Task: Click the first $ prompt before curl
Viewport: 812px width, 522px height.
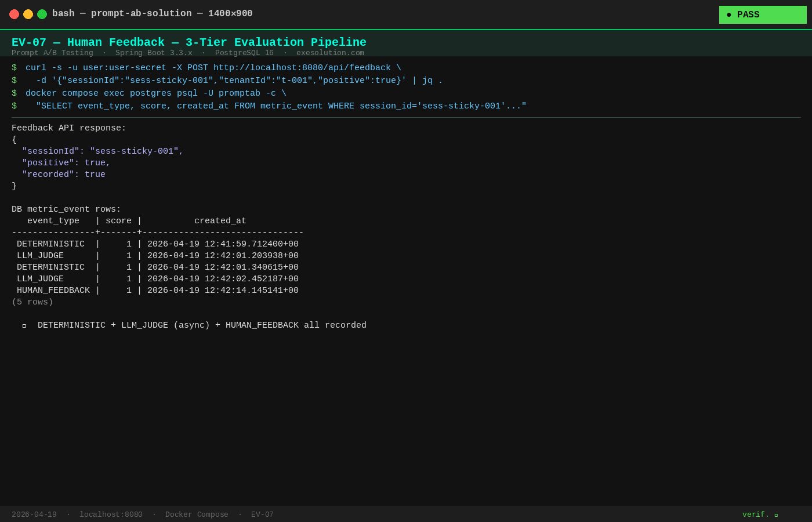Action: [x=14, y=68]
